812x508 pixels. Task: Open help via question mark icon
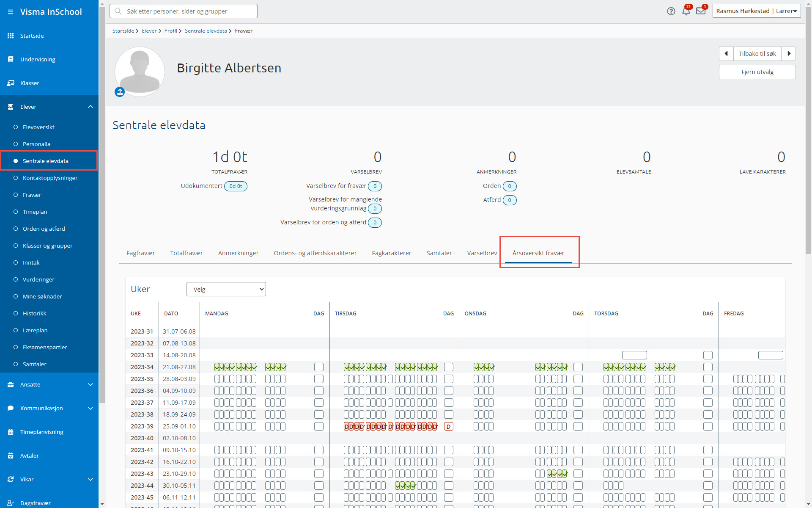coord(671,11)
